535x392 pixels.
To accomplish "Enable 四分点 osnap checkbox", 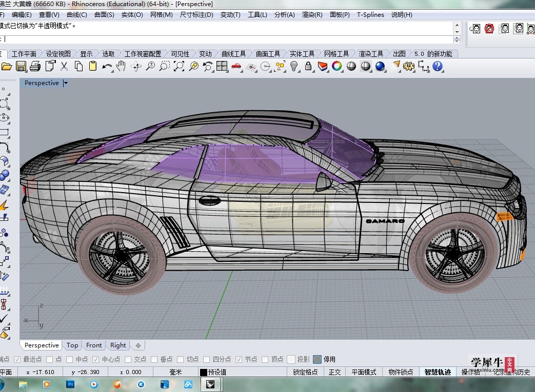I will [x=206, y=359].
